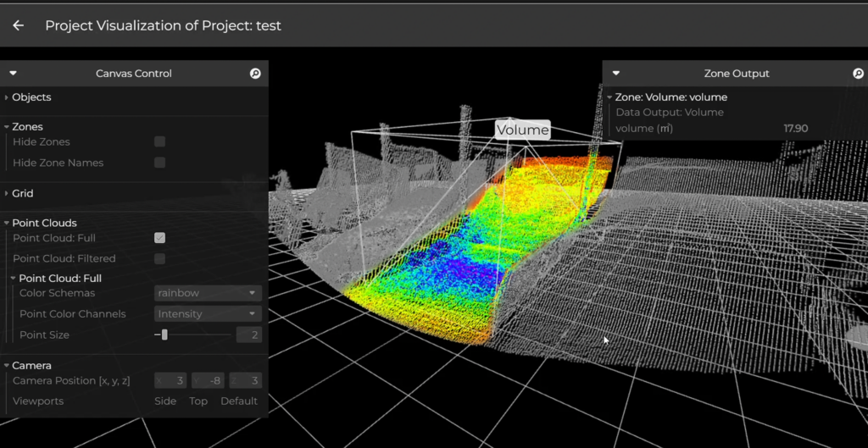Collapse the Canvas Control panel arrow

pos(13,74)
